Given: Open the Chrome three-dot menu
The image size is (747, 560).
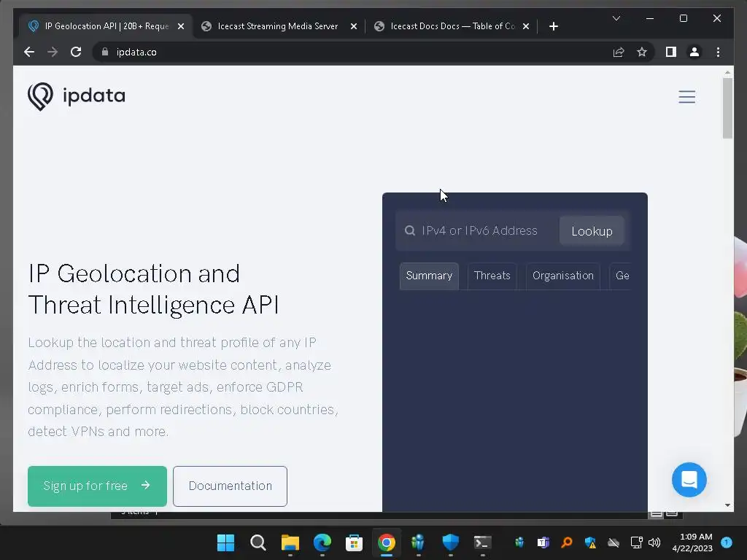Looking at the screenshot, I should [718, 52].
